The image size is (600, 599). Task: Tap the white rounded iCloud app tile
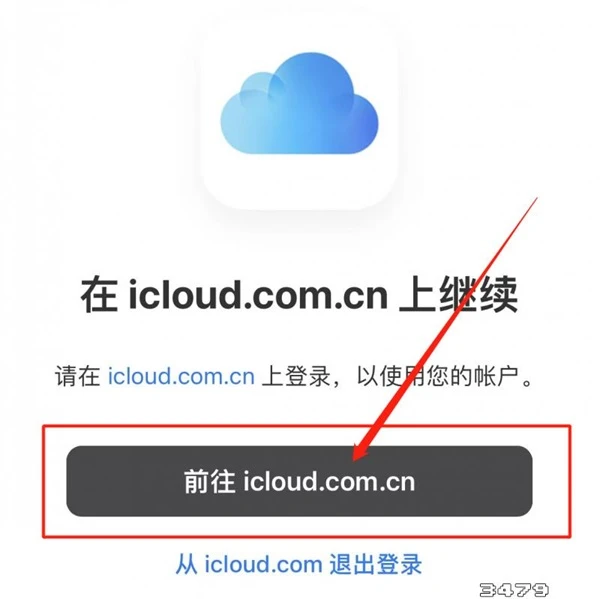click(300, 111)
